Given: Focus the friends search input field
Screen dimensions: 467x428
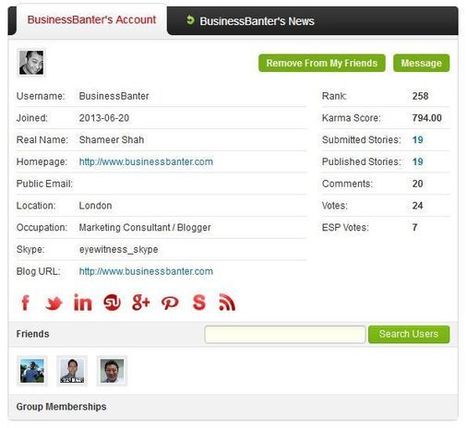Looking at the screenshot, I should pos(285,334).
